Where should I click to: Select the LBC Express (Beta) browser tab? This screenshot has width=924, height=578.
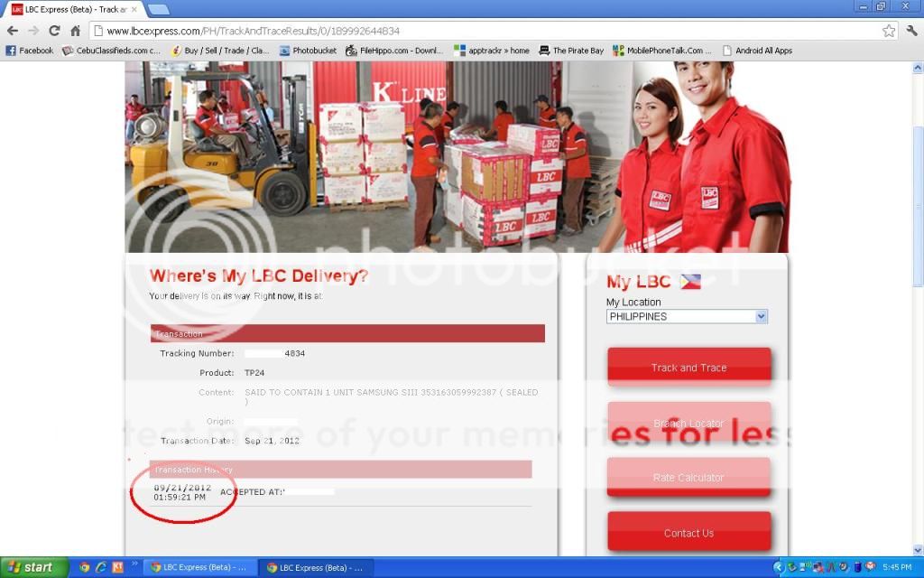(74, 9)
